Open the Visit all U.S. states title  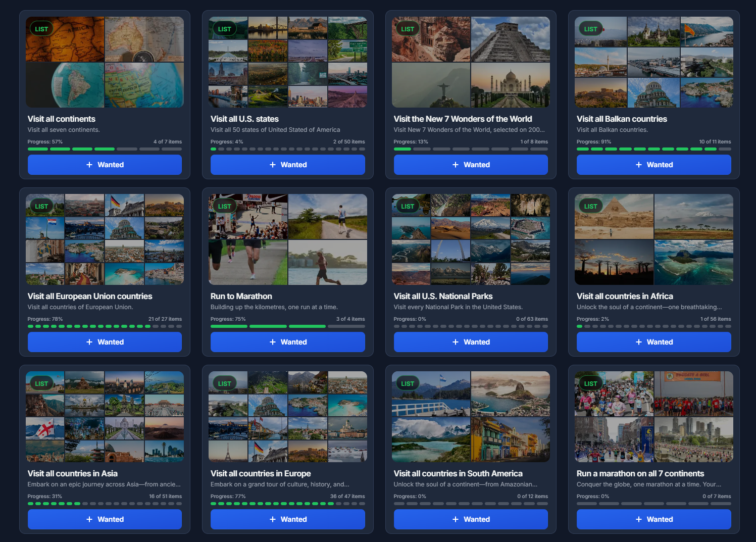coord(244,119)
